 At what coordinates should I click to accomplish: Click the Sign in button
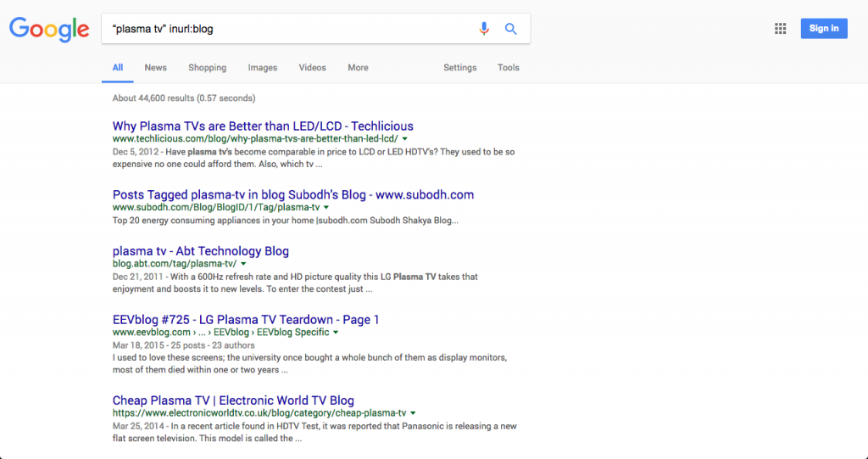coord(824,28)
